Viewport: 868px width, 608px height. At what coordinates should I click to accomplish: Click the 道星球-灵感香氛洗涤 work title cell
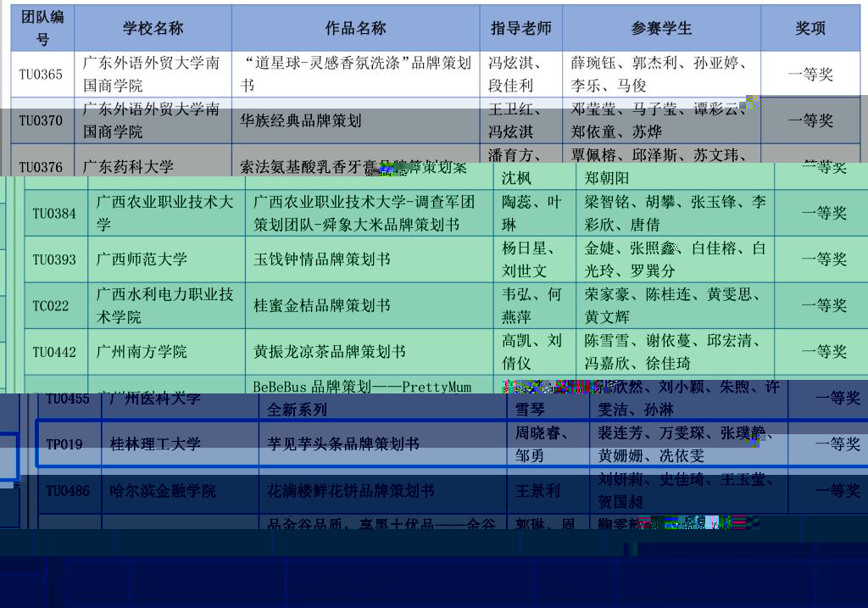click(x=355, y=75)
